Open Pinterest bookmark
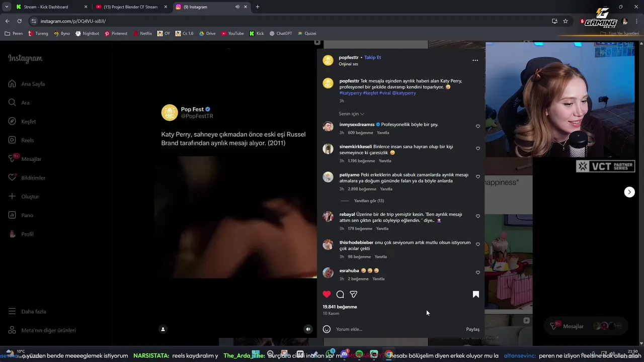Viewport: 644px width, 362px height. click(x=116, y=34)
